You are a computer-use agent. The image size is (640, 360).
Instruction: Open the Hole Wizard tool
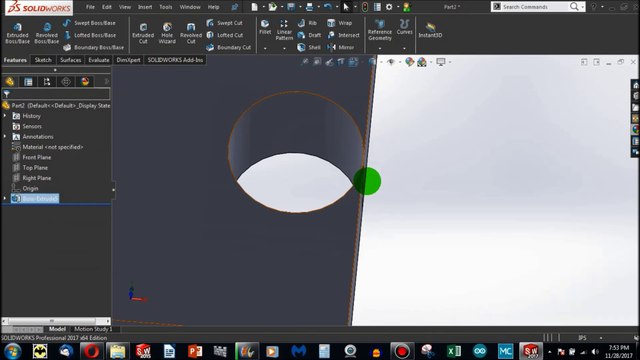click(x=167, y=33)
